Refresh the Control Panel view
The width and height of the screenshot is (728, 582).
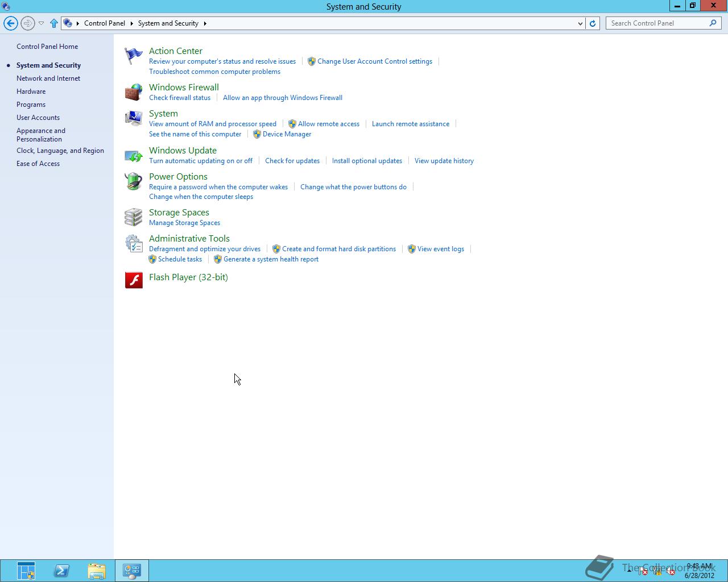[x=593, y=23]
